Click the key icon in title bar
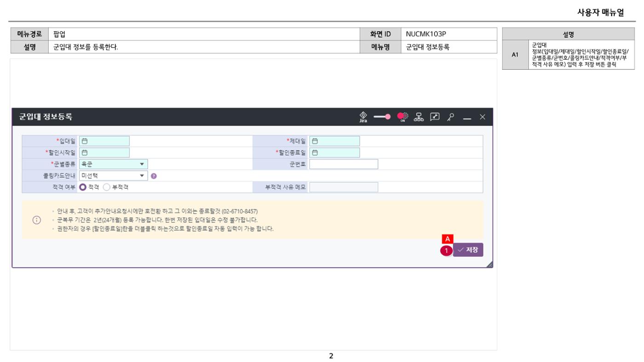 (451, 117)
